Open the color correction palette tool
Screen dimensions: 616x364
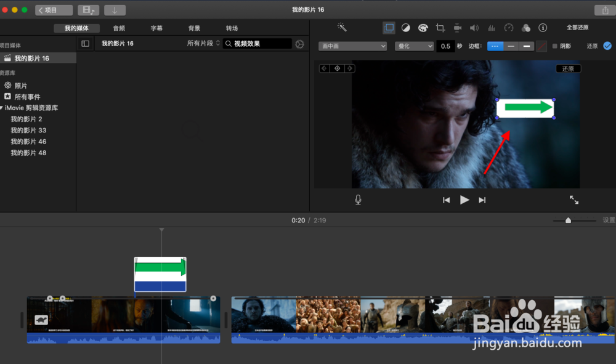[423, 27]
